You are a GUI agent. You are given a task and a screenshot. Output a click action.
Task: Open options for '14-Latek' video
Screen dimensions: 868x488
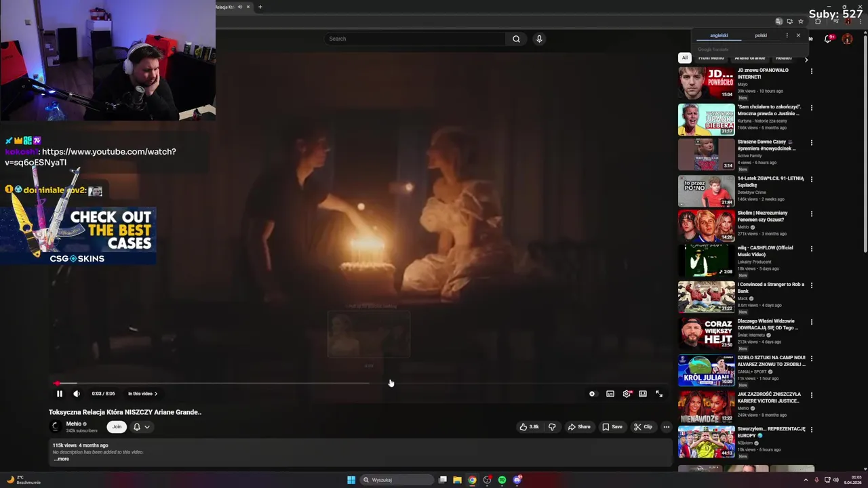click(x=811, y=180)
